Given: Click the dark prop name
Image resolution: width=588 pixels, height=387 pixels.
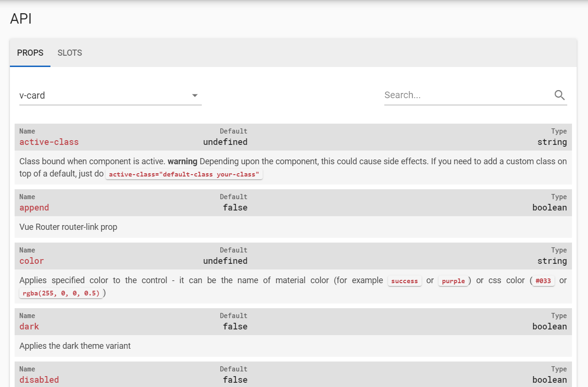Looking at the screenshot, I should click(29, 327).
